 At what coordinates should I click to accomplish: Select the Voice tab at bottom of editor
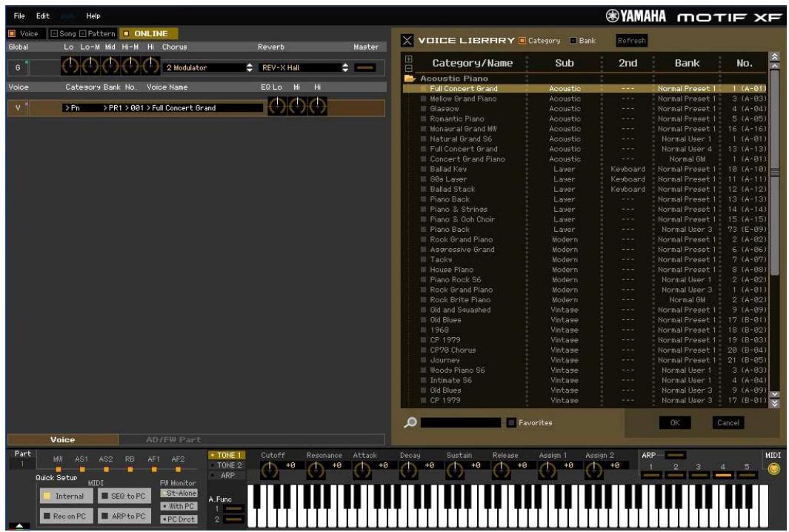point(62,439)
